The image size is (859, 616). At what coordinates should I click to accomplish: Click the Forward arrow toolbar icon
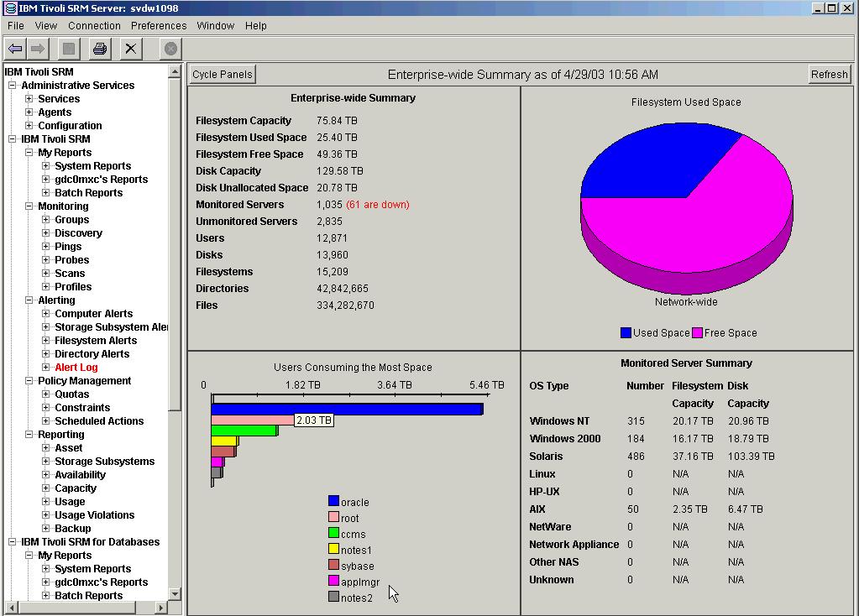[x=38, y=49]
